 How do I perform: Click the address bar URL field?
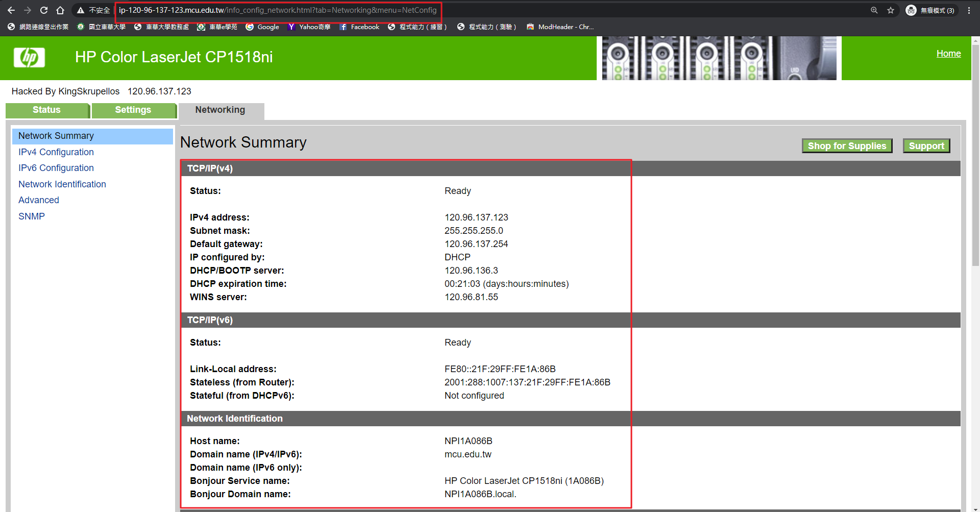pos(278,10)
